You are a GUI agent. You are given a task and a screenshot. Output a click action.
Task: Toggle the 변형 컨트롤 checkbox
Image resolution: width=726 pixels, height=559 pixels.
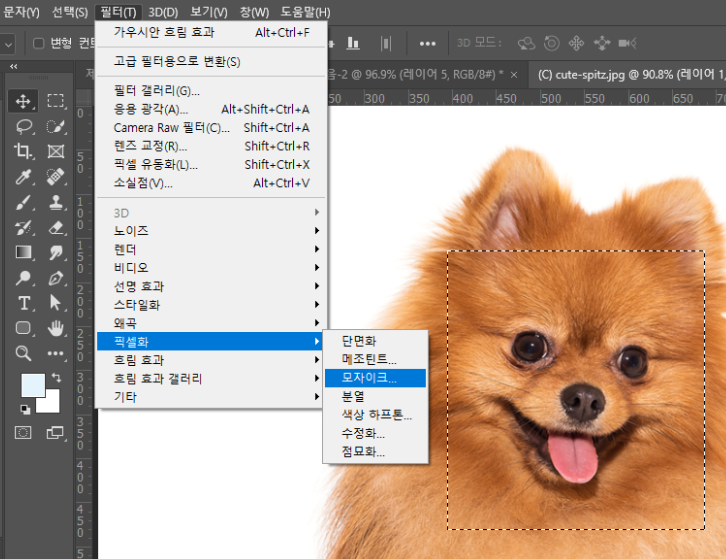38,43
